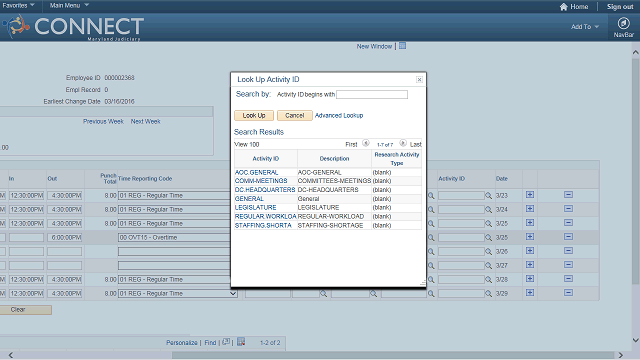Viewport: 640px width, 360px height.
Task: Select AOC.GENERAL activity ID
Action: (256, 172)
